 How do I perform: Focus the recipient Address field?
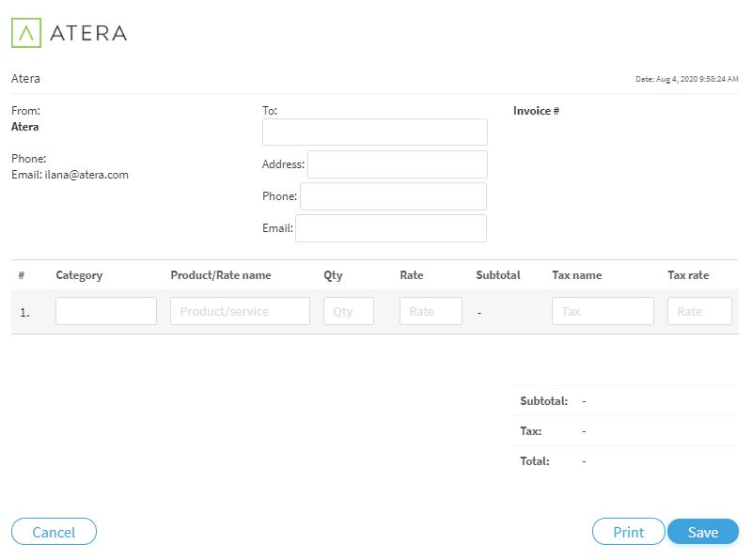[397, 164]
